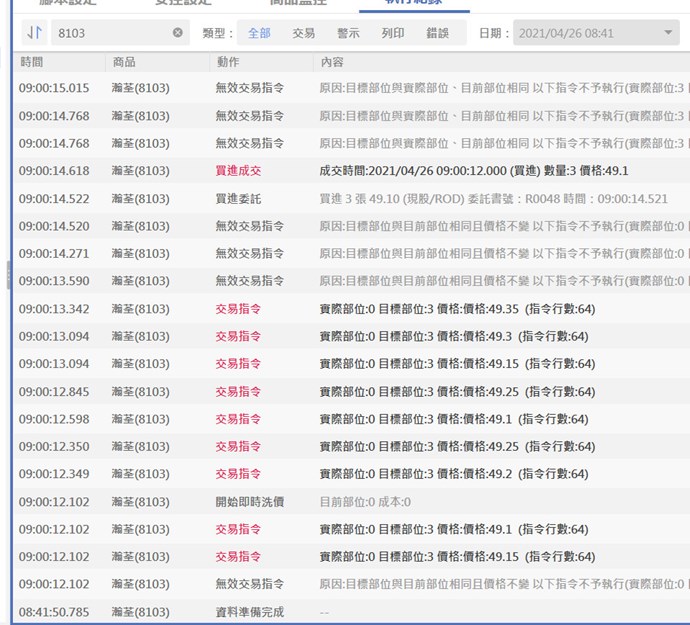Image resolution: width=690 pixels, height=625 pixels.
Task: Filter the log by 警示 type
Action: click(348, 33)
